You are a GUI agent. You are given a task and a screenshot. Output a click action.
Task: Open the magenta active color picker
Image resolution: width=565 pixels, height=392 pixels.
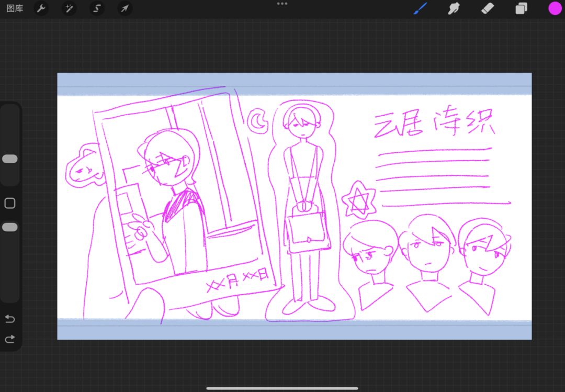[555, 8]
